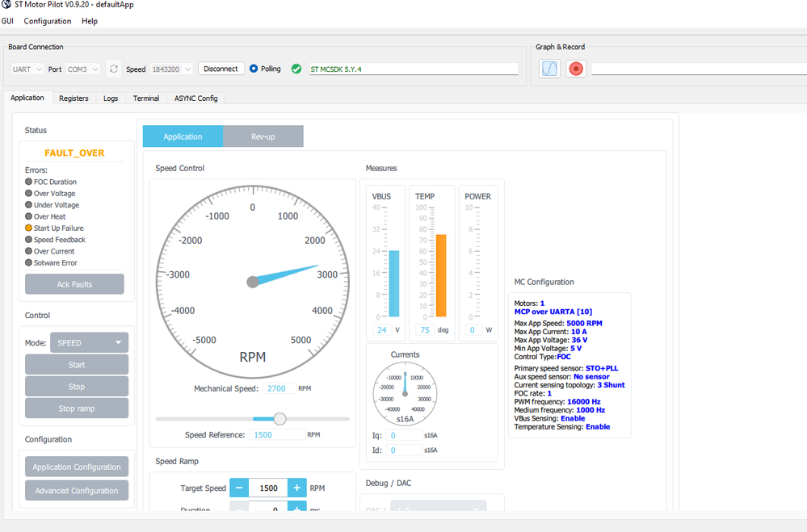
Task: Click the red record button icon
Action: (576, 69)
